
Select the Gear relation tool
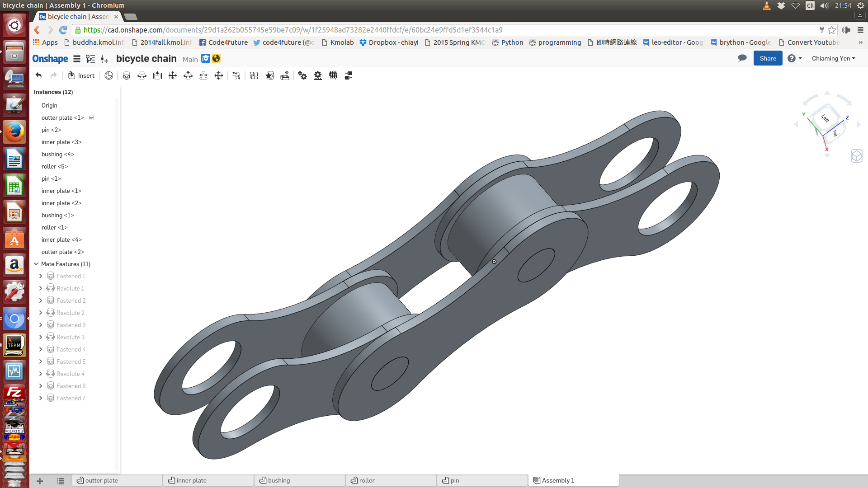pos(302,75)
